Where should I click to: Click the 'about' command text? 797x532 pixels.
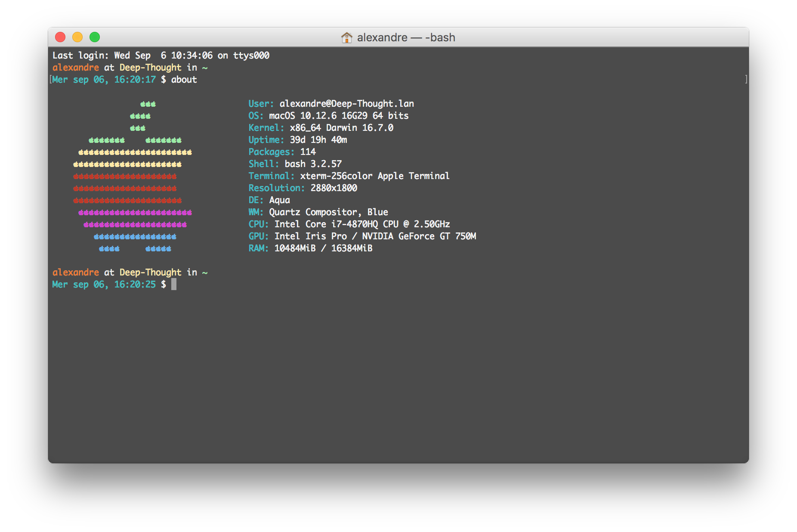(184, 80)
